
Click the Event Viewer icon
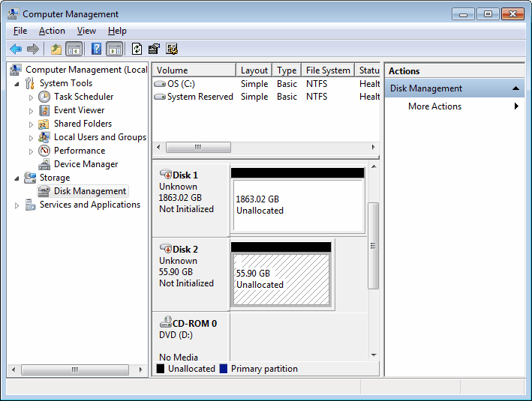click(44, 110)
